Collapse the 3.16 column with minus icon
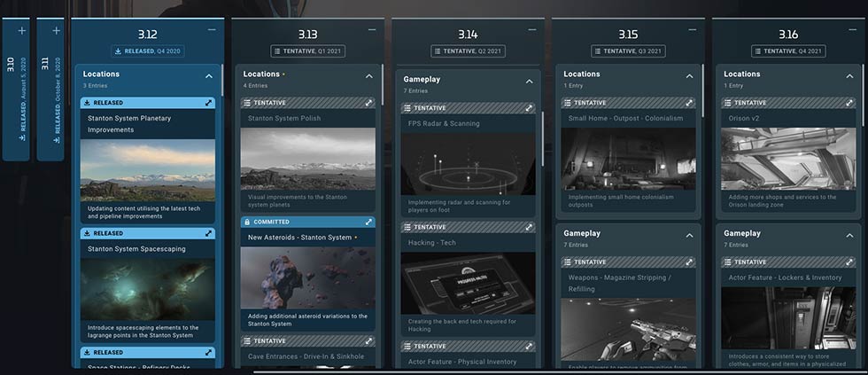The width and height of the screenshot is (868, 375). coord(852,29)
